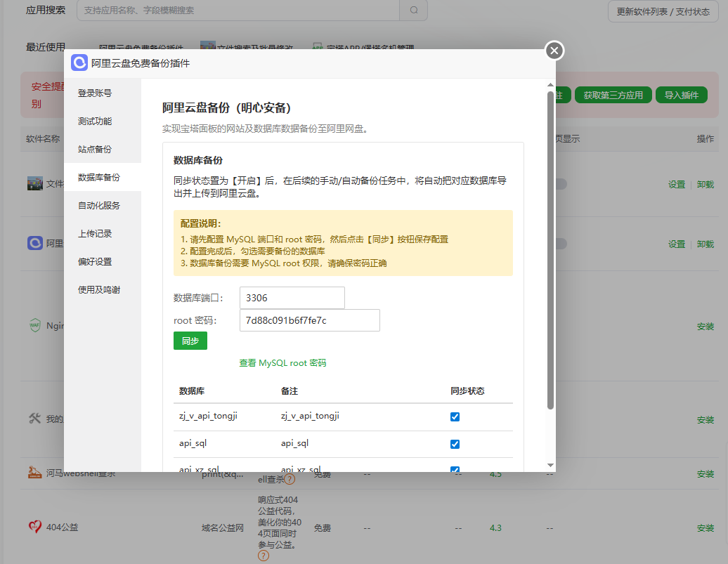Click the 获取第三方应用 button
Viewport: 728px width, 564px height.
[613, 95]
